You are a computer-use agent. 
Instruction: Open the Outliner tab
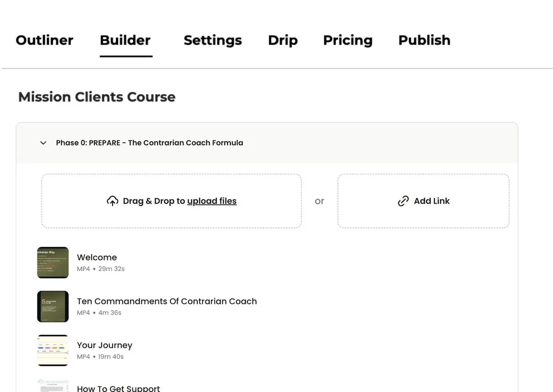tap(44, 40)
